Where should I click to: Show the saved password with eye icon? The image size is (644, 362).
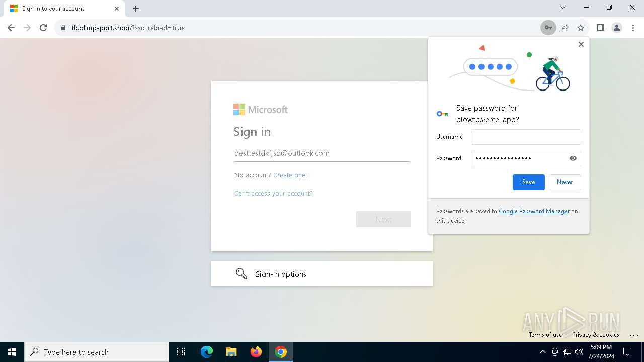coord(573,158)
